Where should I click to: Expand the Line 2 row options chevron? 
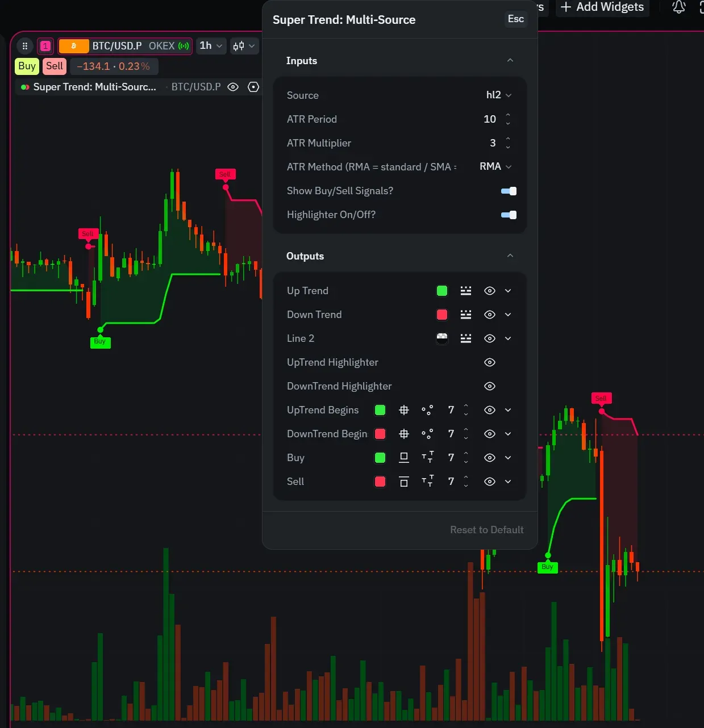508,338
